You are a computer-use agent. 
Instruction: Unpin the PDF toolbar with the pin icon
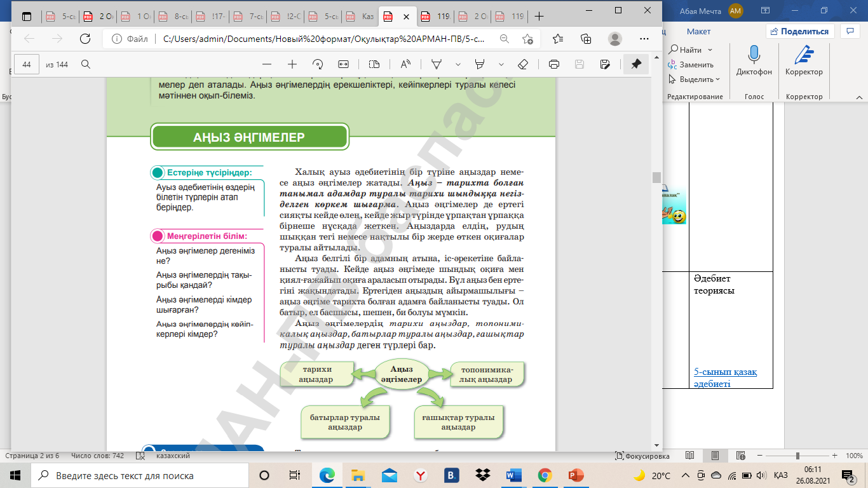tap(635, 64)
